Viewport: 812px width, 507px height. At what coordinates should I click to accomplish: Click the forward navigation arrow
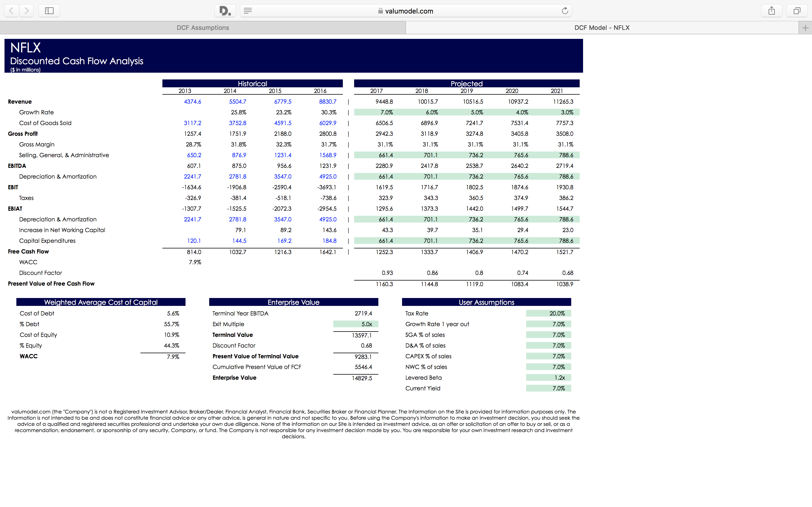pyautogui.click(x=27, y=11)
